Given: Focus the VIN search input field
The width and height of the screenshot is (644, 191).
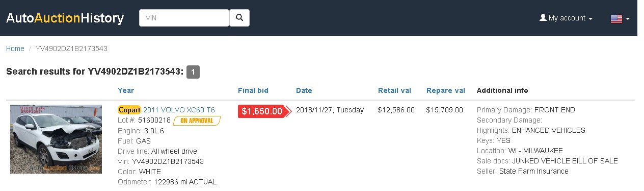Looking at the screenshot, I should coord(184,18).
